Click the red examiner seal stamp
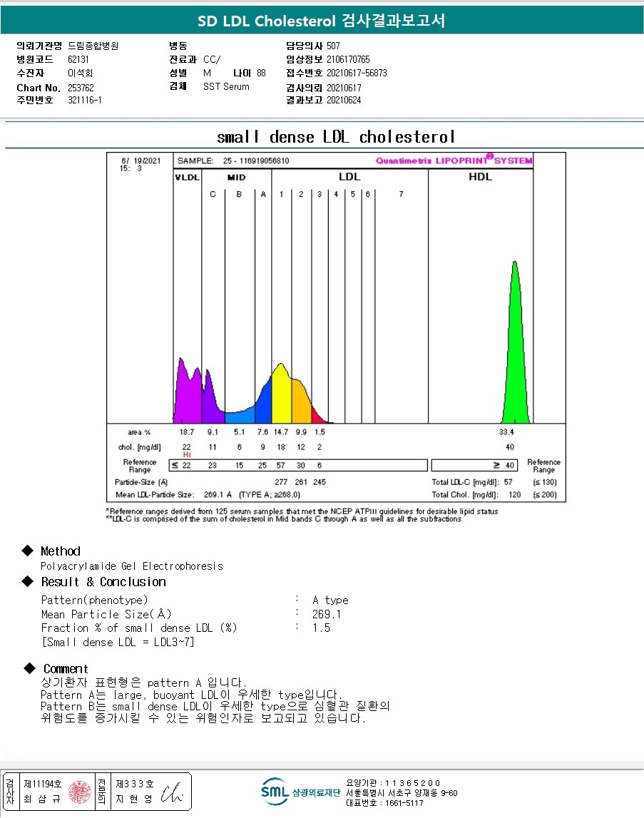 [x=79, y=792]
